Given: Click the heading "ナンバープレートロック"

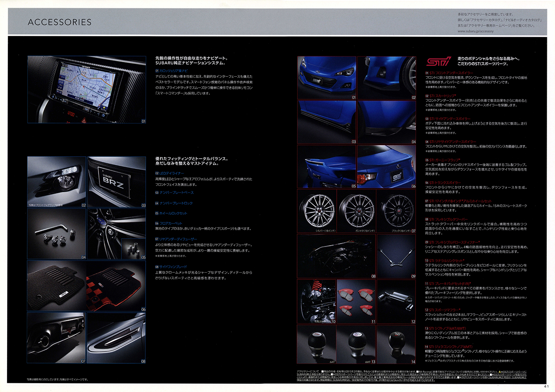Looking at the screenshot, I should click(x=176, y=203).
